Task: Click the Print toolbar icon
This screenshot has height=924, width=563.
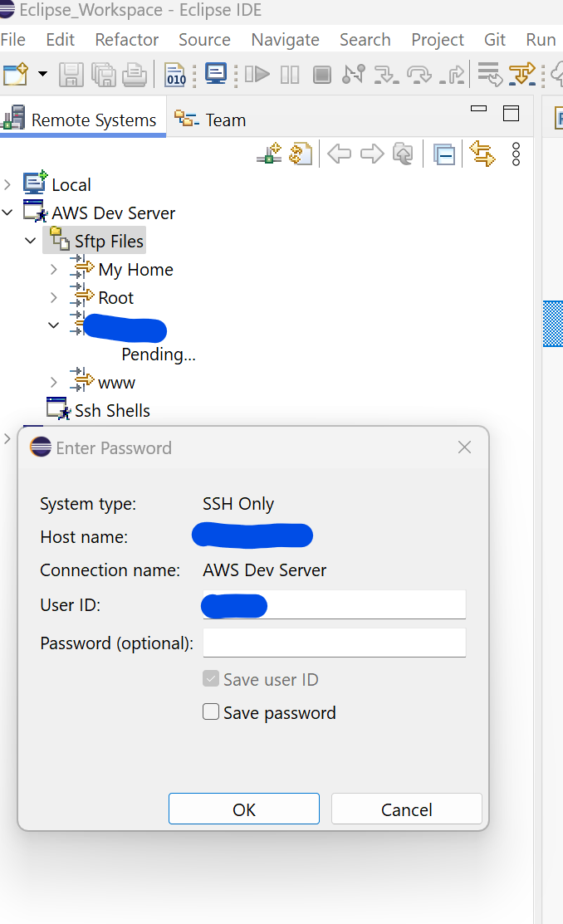Action: click(135, 75)
